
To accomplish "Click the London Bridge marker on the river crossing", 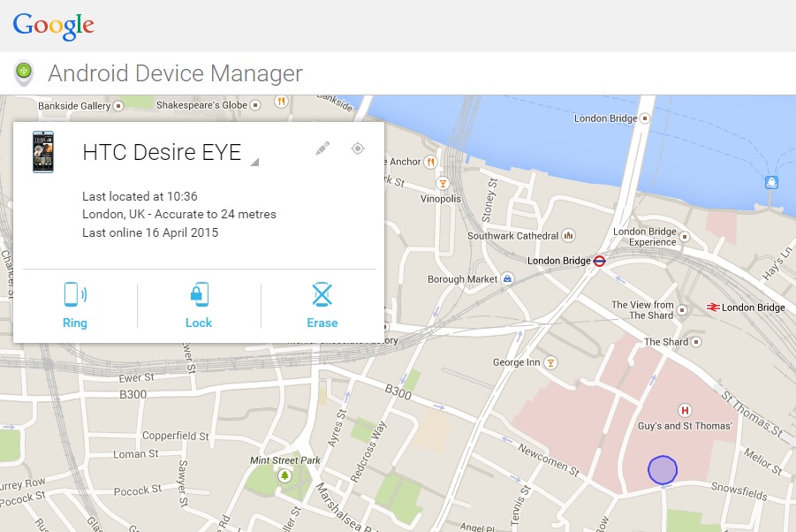I will tap(644, 118).
